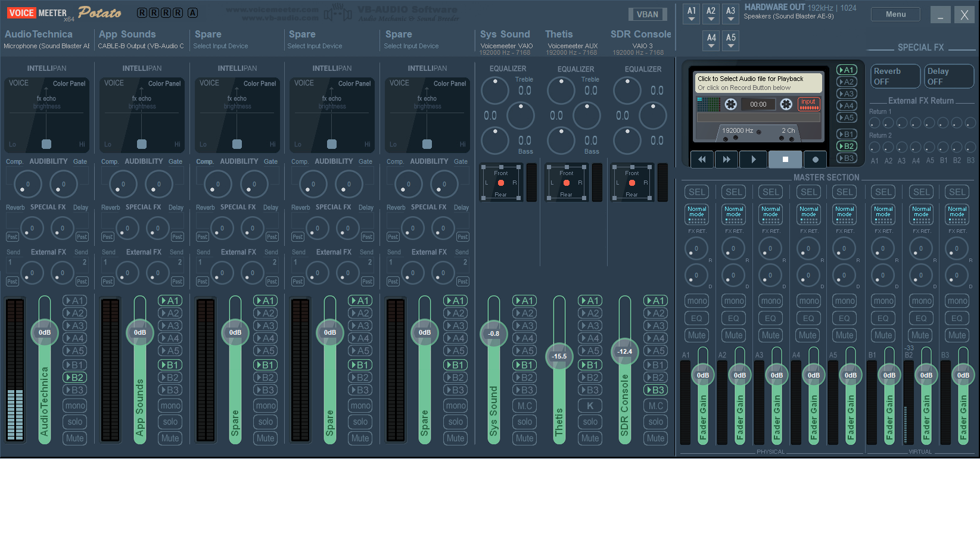The height and width of the screenshot is (536, 980).
Task: Mute master bus A3
Action: (771, 335)
